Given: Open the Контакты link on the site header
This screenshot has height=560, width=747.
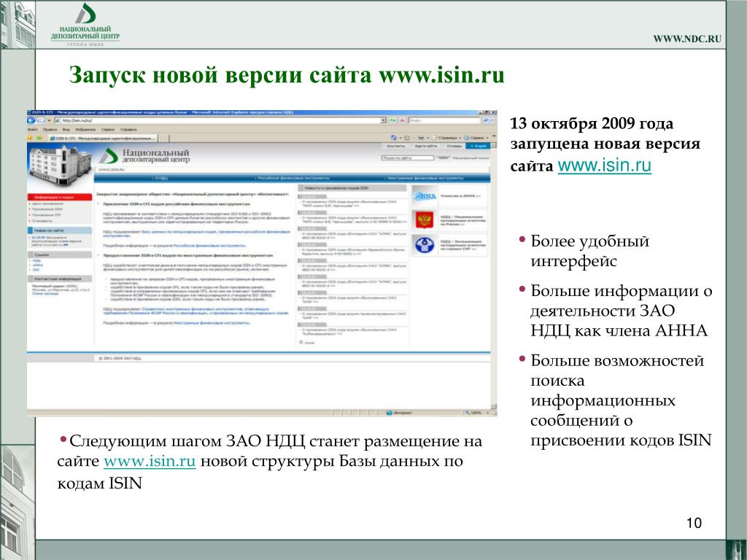Looking at the screenshot, I should 395,146.
